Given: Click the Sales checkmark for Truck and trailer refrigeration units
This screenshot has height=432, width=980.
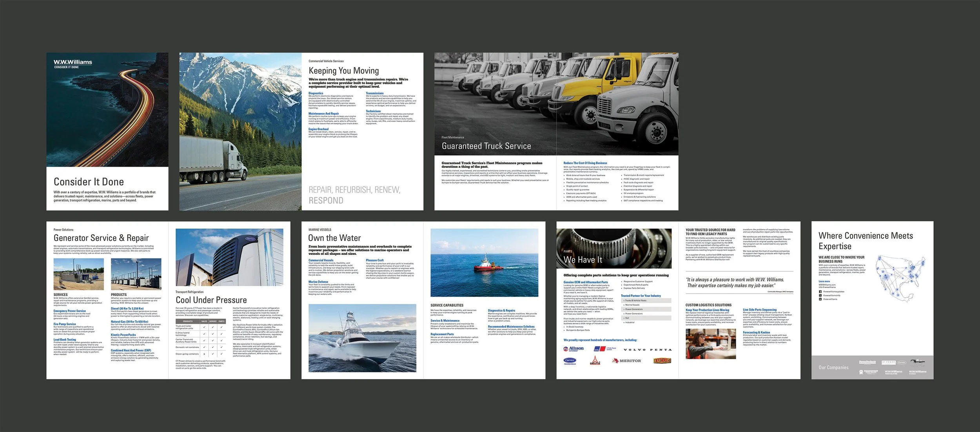Looking at the screenshot, I should [x=204, y=327].
